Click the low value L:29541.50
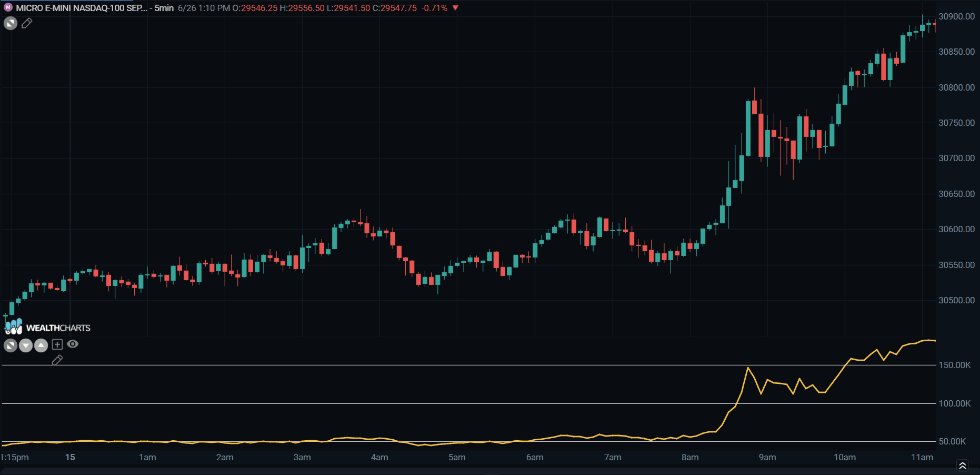980x475 pixels. tap(348, 8)
